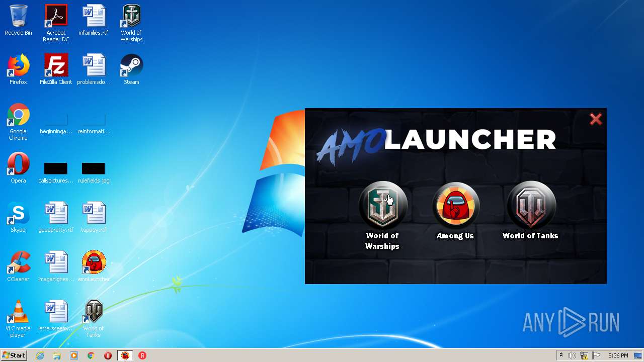The image size is (644, 362).
Task: Open the Recycle Bin desktop icon
Action: click(18, 20)
